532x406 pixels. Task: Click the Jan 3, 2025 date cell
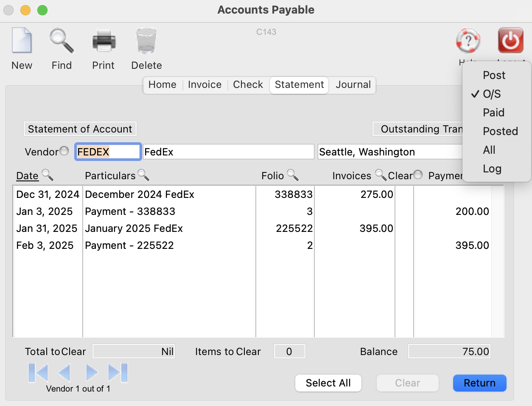(45, 211)
